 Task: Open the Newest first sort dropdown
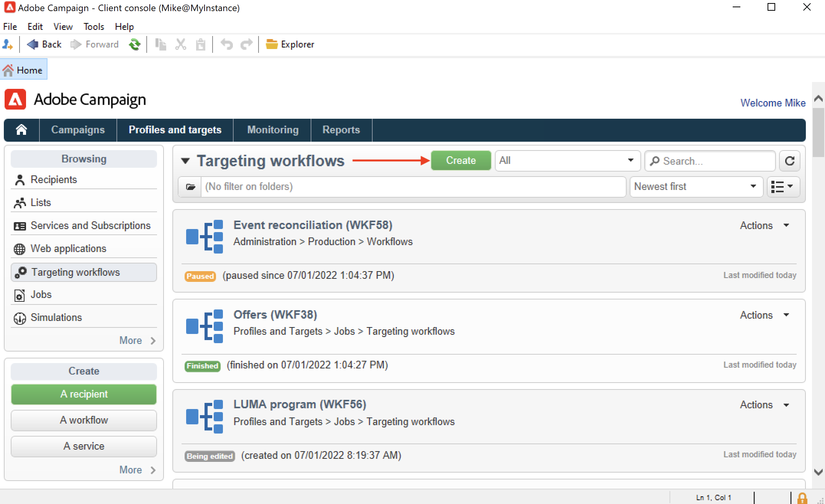coord(696,187)
